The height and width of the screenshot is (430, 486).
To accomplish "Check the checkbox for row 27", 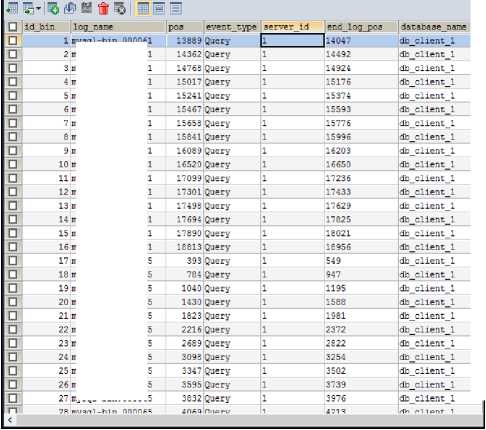I will [13, 398].
